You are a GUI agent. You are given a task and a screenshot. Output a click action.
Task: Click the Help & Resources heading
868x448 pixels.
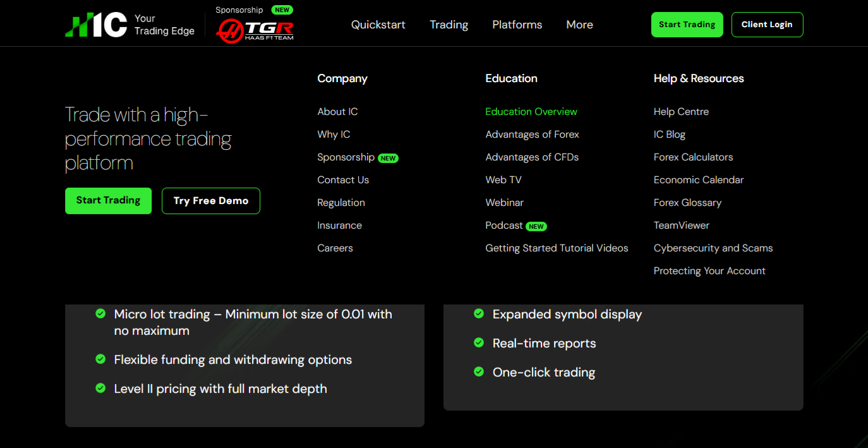point(699,78)
